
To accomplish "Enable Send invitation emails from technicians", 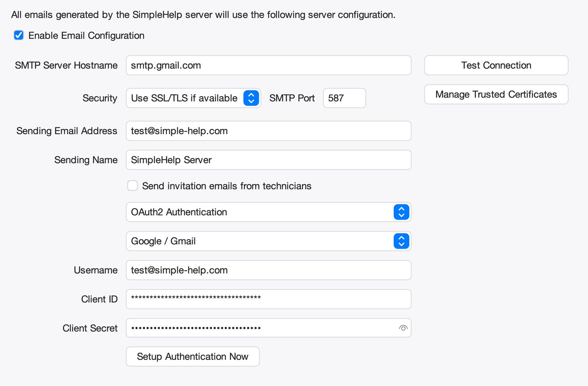I will [132, 186].
